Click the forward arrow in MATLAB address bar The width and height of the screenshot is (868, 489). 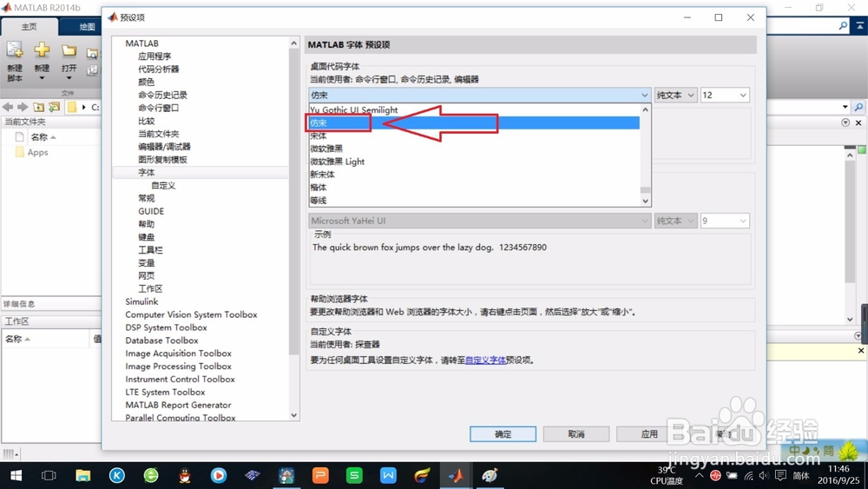[x=23, y=107]
